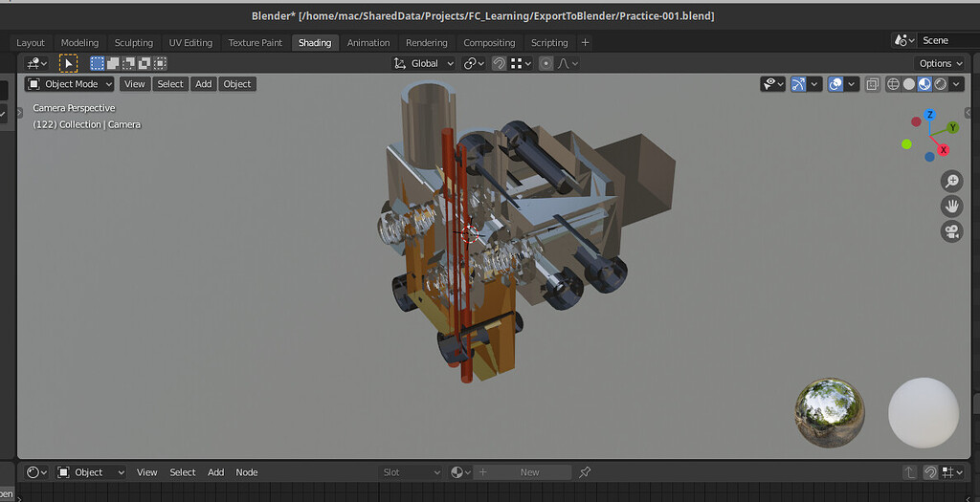Click the negative Y green gizmo dot

tap(907, 144)
